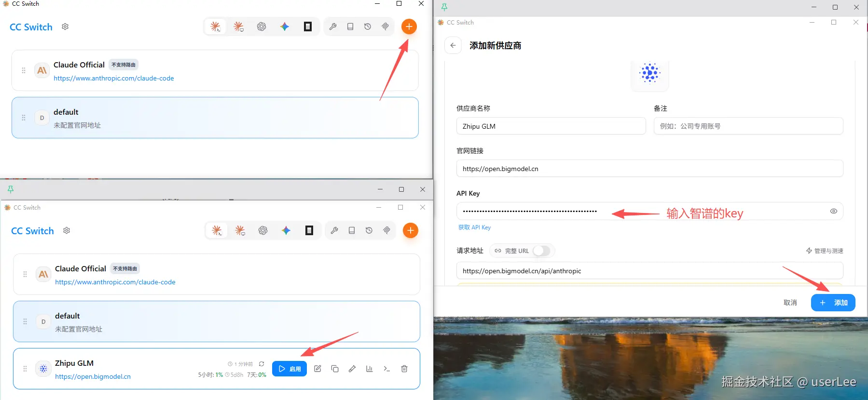This screenshot has width=868, height=400.
Task: Open settings gear in lower CC Switch window
Action: (x=67, y=230)
